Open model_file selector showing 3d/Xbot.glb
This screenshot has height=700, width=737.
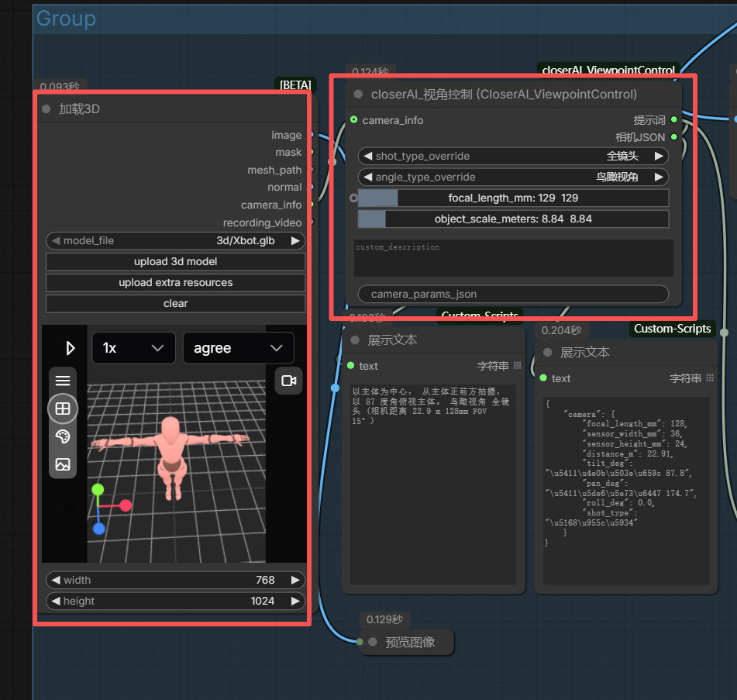pos(175,241)
